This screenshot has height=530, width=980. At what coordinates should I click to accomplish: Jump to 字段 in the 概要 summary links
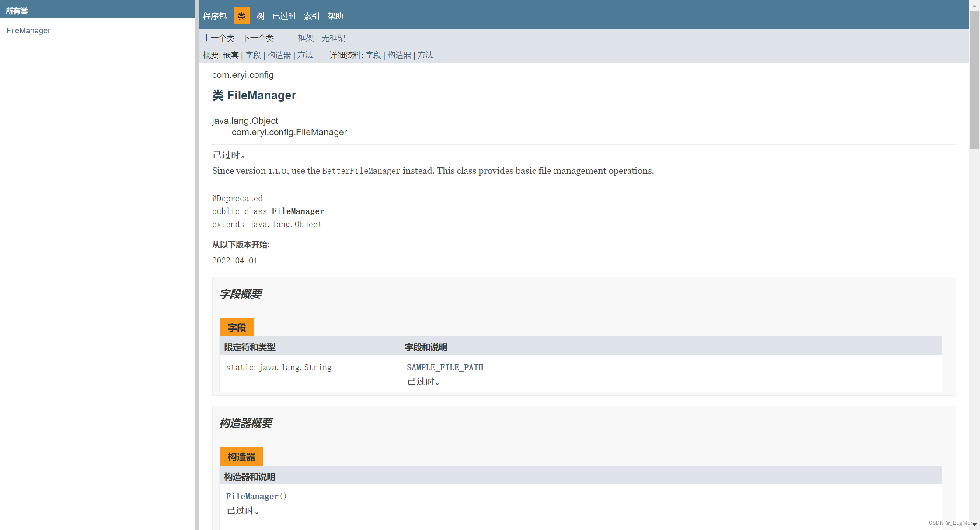coord(253,55)
